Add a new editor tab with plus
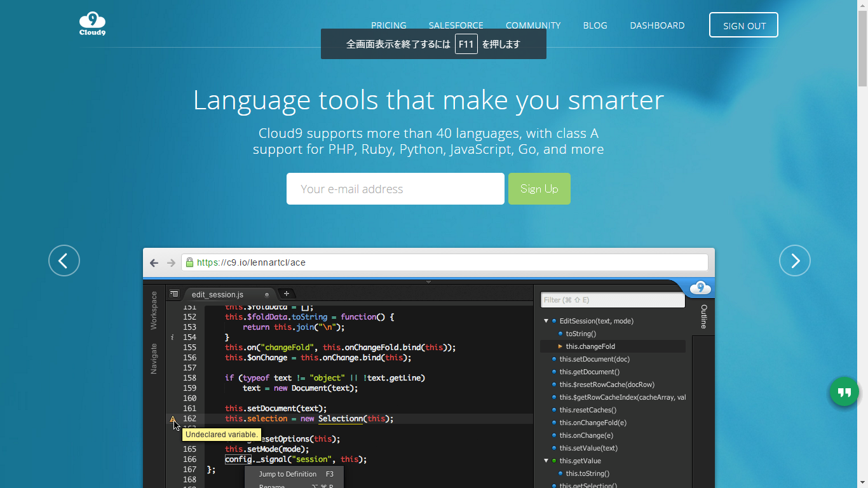Image resolution: width=868 pixels, height=488 pixels. (287, 294)
